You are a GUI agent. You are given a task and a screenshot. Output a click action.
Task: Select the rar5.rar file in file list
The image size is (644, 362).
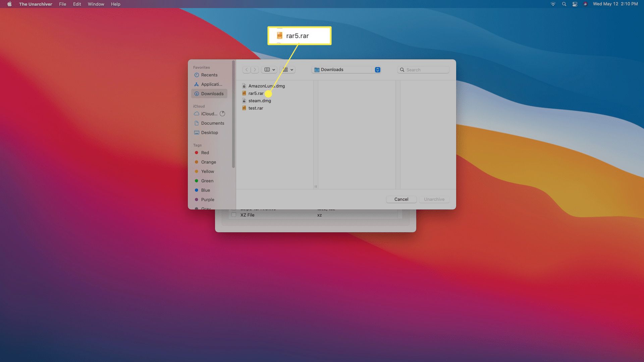click(x=256, y=93)
